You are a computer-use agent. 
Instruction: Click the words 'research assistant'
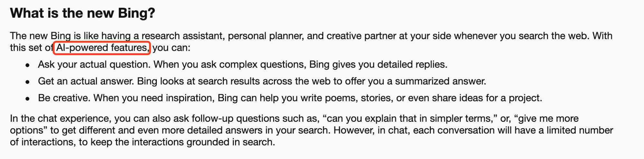[x=183, y=36]
